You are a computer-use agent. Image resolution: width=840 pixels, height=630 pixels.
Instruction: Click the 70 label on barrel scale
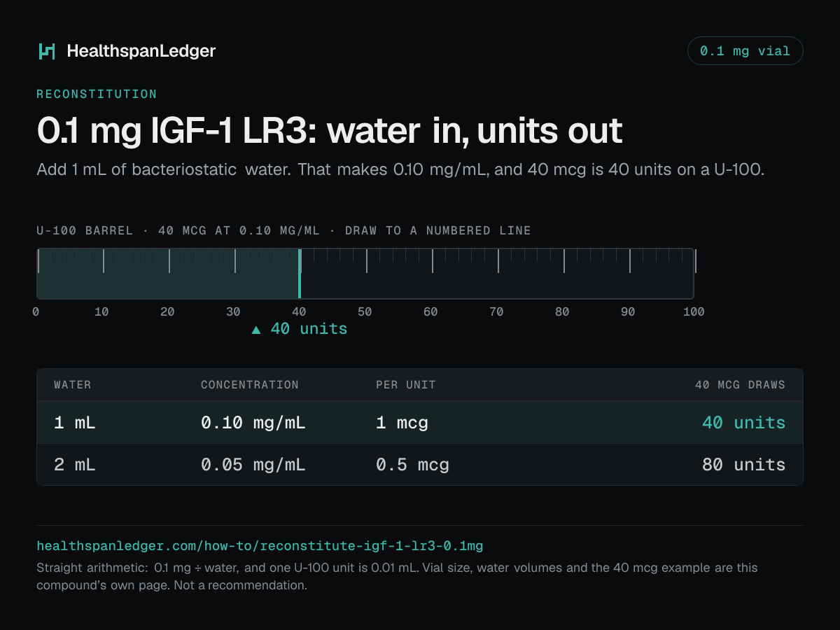[x=496, y=312]
